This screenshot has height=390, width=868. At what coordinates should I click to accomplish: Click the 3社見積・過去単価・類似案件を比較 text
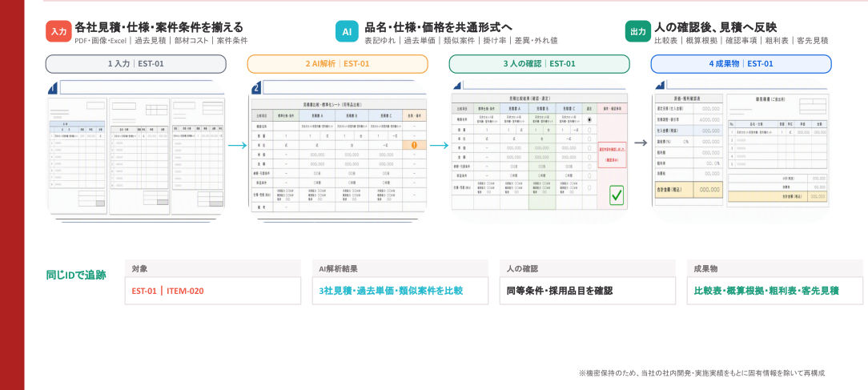(391, 291)
